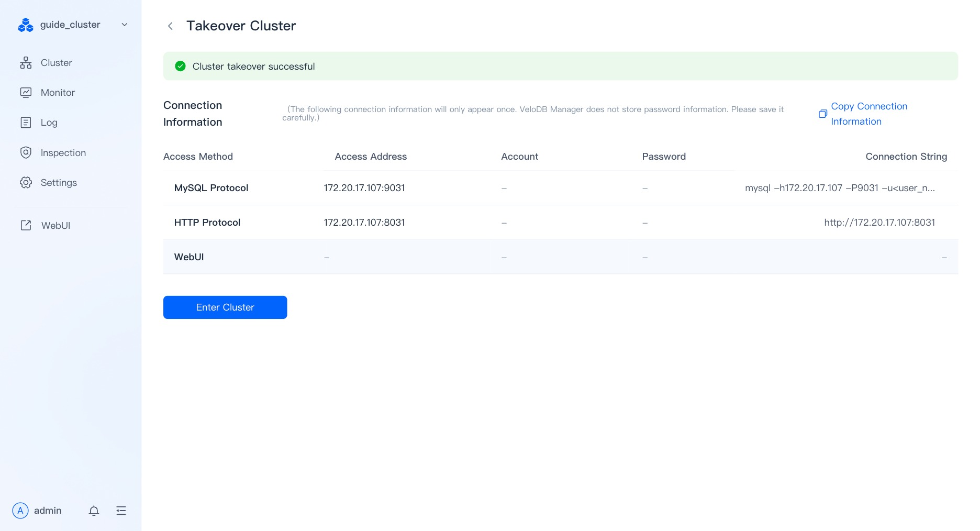Click the Access Method column header

[x=198, y=157]
